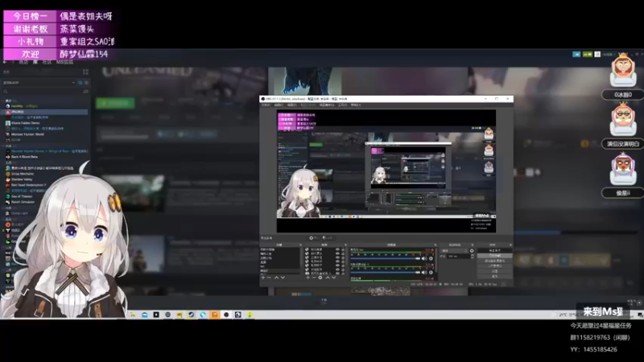Screen dimensions: 644x362
Task: Toggle lock on first OBS source
Action: 343,249
